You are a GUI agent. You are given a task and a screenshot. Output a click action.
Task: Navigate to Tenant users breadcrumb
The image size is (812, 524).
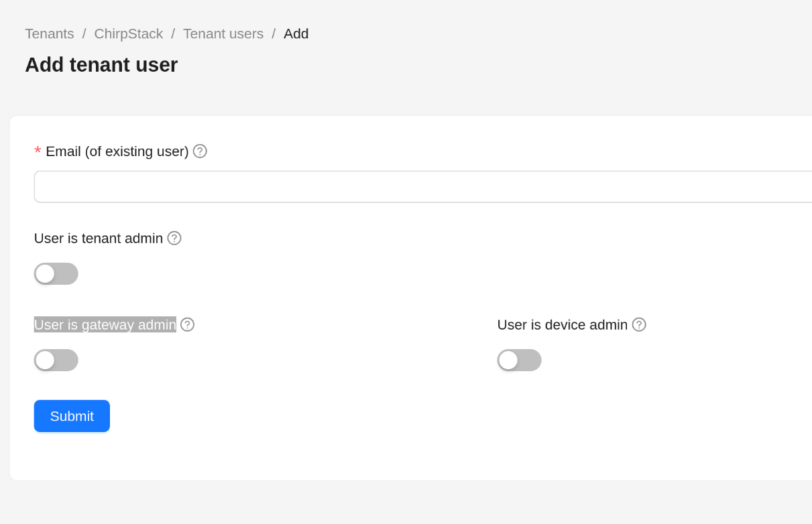pyautogui.click(x=223, y=34)
